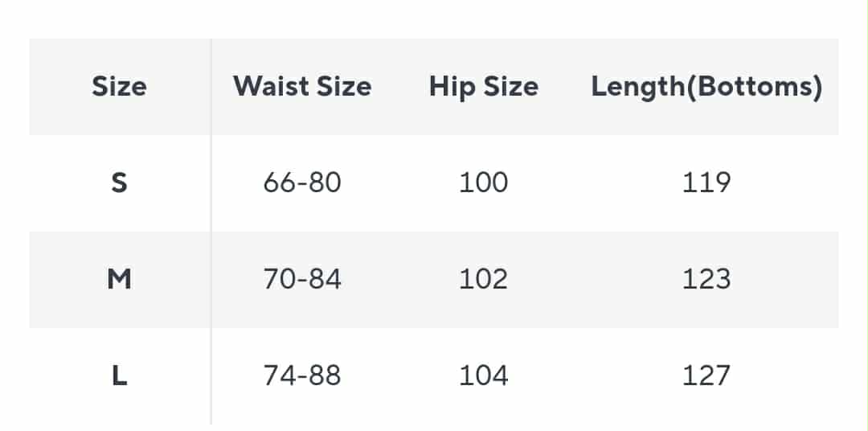Pick the cell reading 102 under Hip Size
The width and height of the screenshot is (868, 431).
[x=483, y=279]
